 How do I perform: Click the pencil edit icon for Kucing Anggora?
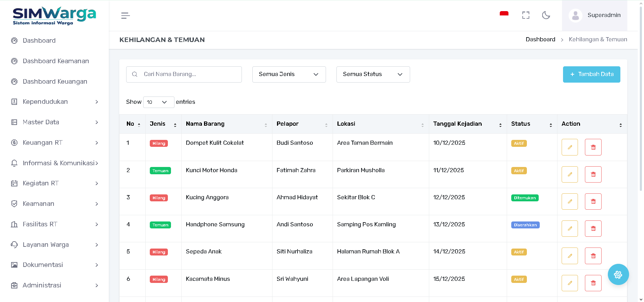[x=569, y=202]
